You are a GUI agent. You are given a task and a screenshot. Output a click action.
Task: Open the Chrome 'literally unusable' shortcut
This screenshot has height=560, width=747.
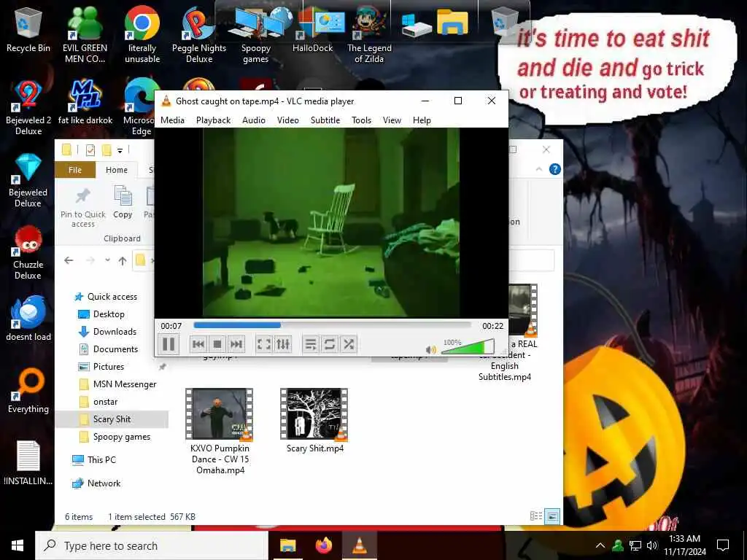142,34
